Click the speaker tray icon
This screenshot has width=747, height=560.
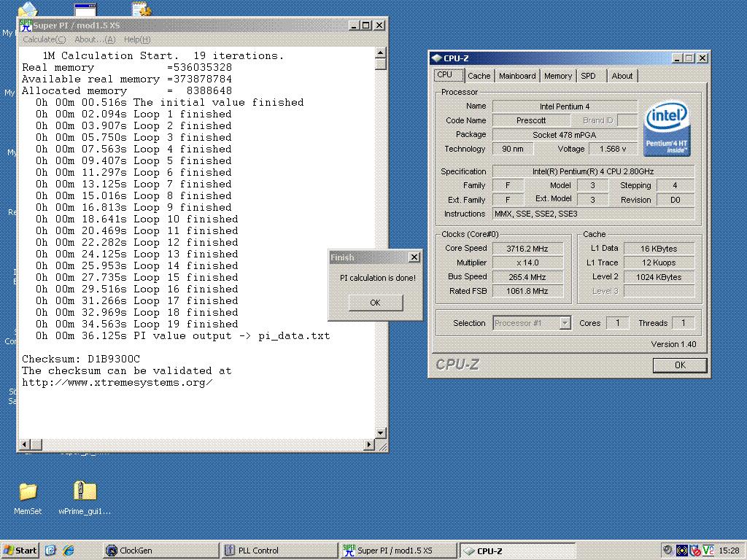pos(668,551)
